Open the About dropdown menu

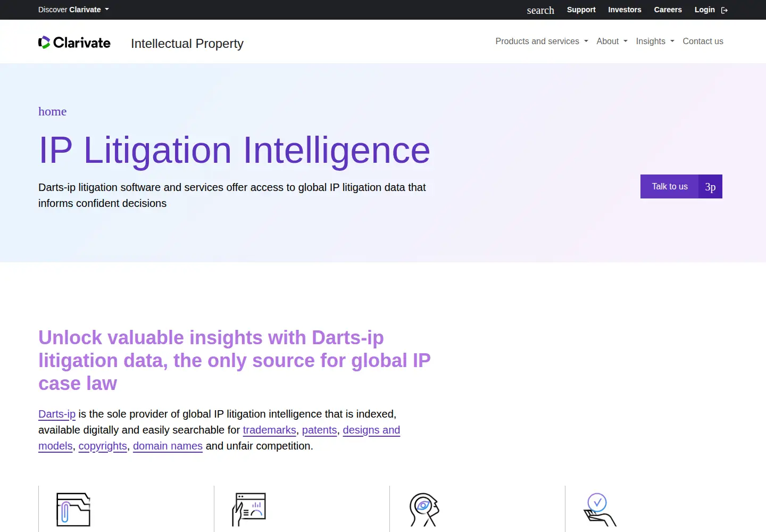point(612,41)
